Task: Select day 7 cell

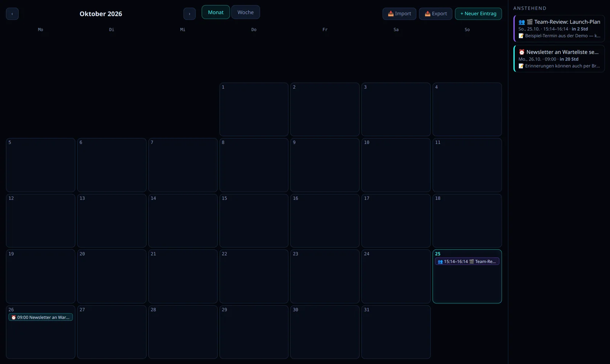Action: point(183,165)
